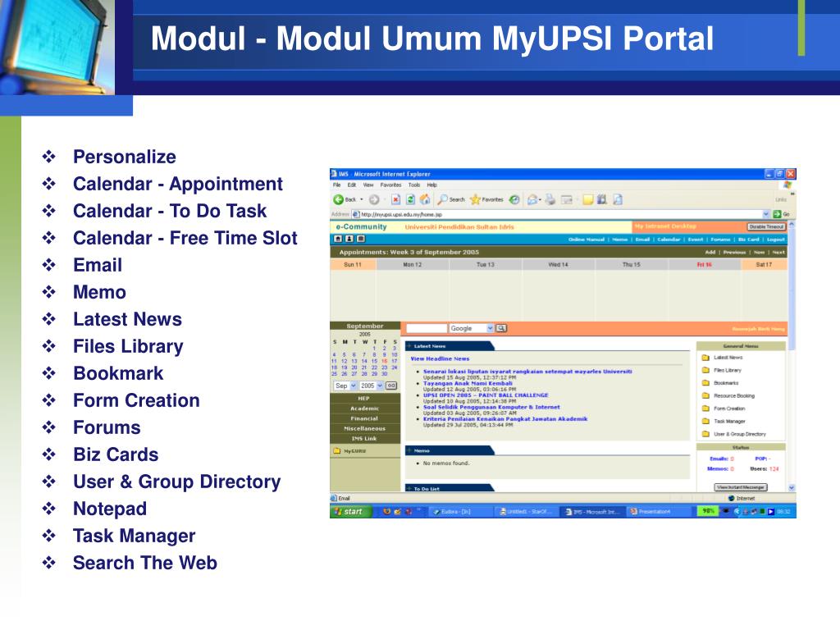Click the Disable Timeout button
Viewport: 840px width, 630px height.
tap(767, 226)
